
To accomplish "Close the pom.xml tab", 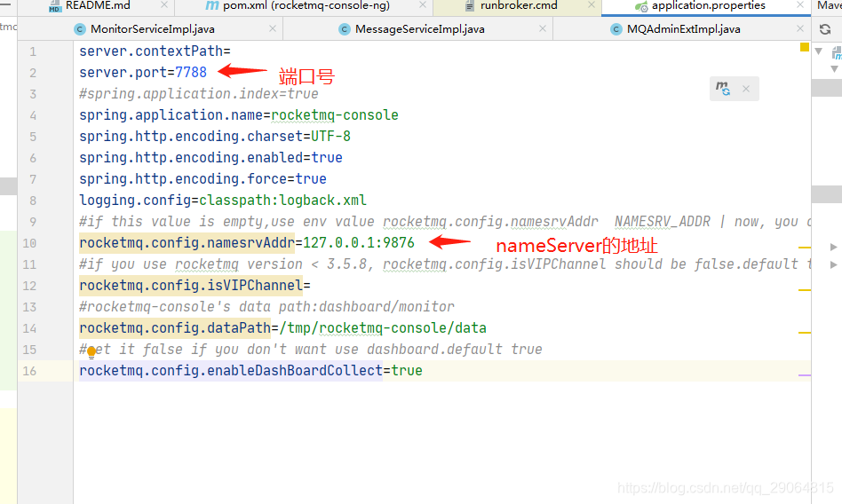I will tap(423, 4).
